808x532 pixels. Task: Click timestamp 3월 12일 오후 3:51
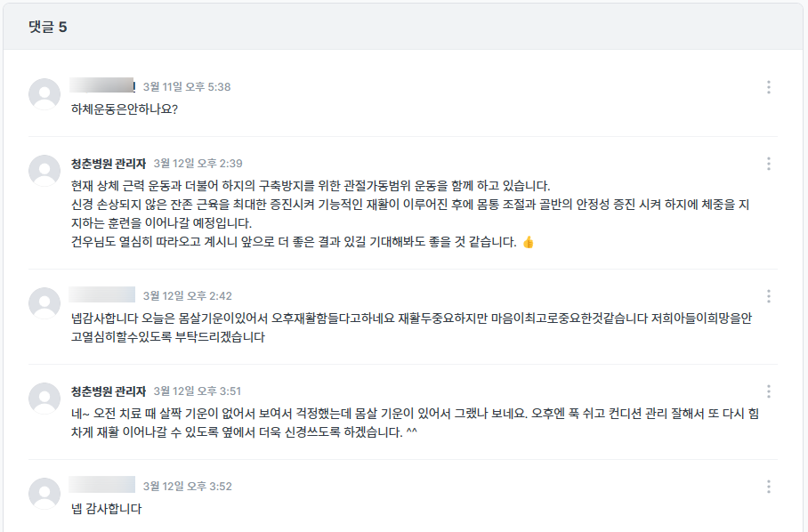click(x=198, y=391)
